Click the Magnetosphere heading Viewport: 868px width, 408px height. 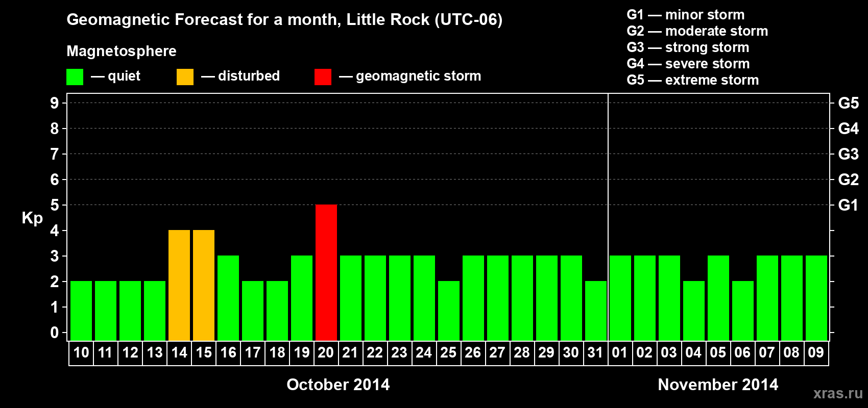point(122,52)
